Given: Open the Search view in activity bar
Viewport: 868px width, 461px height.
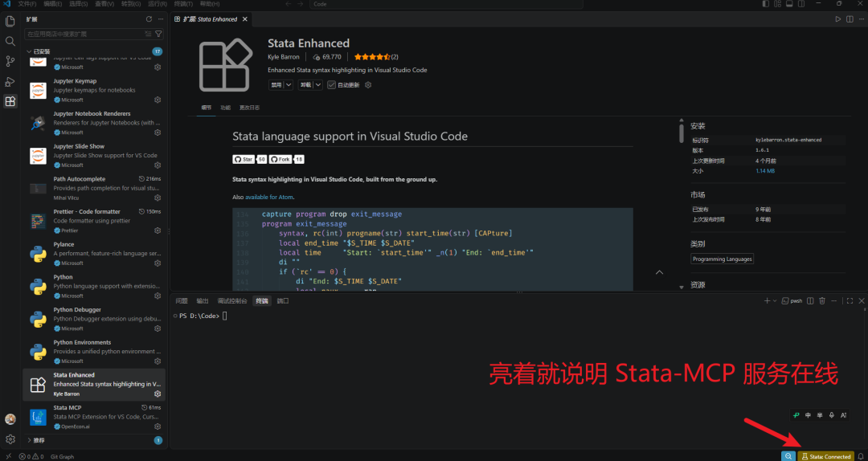Looking at the screenshot, I should 10,42.
